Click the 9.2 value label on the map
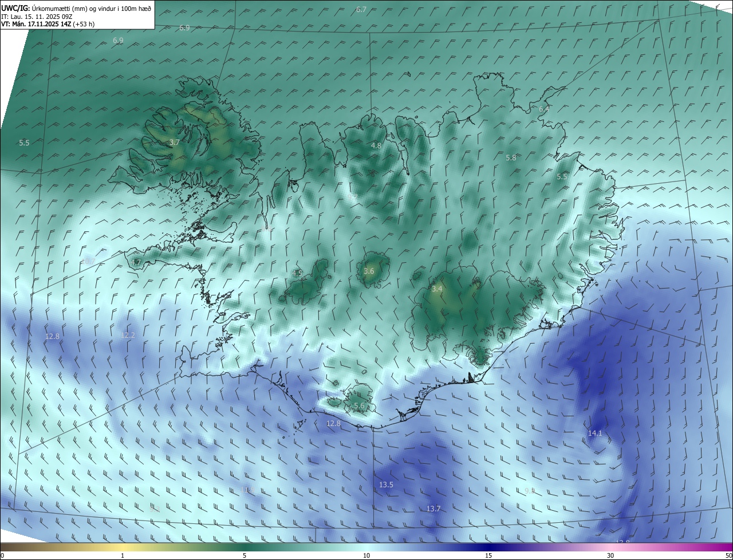 tap(352, 197)
